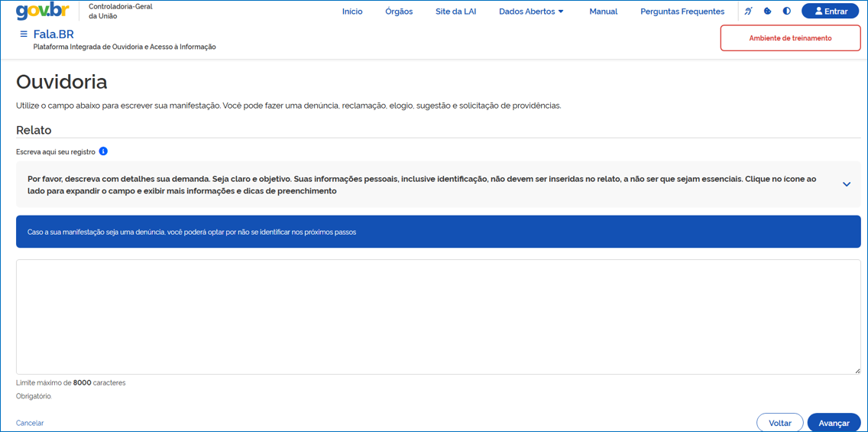Click the Fala.BR title link
This screenshot has height=432, width=868.
click(x=53, y=34)
